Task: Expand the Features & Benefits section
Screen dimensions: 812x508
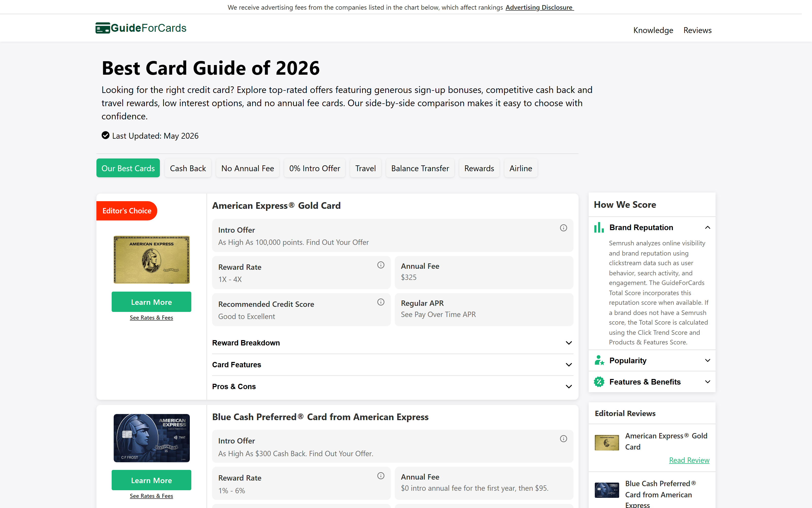Action: 652,382
